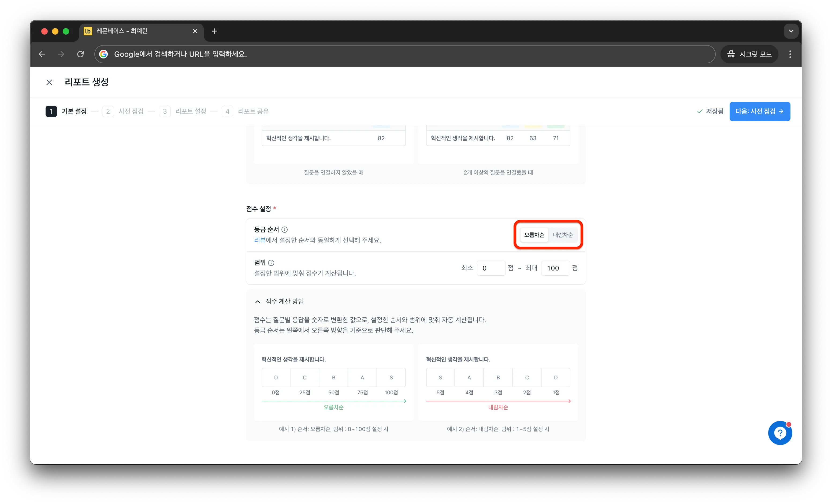Close the 레몬베이스 - 최예린 tab

(x=195, y=31)
